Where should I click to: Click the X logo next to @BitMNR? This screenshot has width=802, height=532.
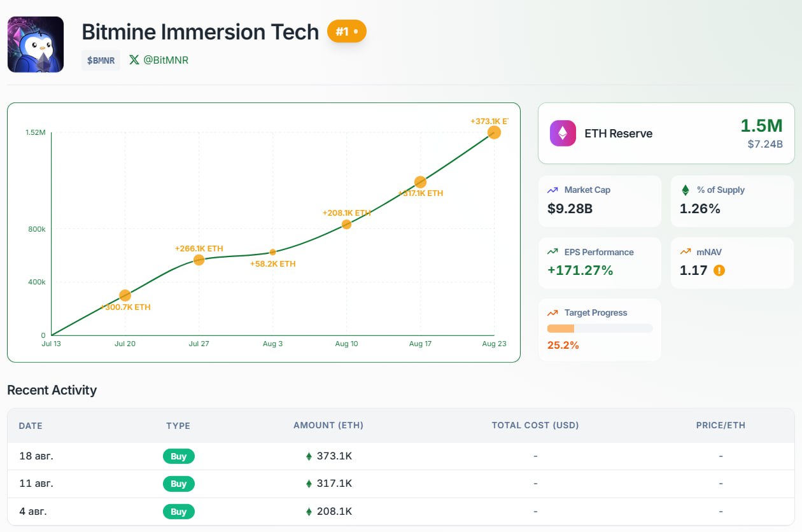pos(134,60)
